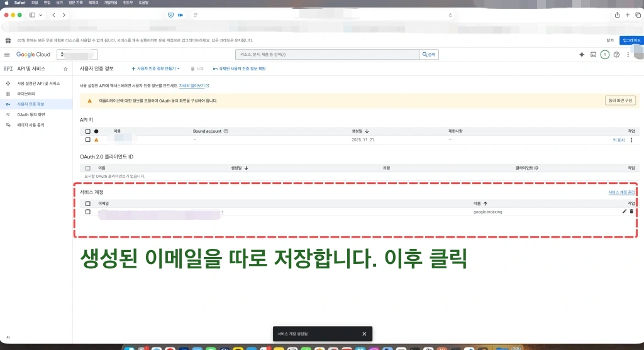
Task: Click the Google Cloud logo
Action: point(33,55)
